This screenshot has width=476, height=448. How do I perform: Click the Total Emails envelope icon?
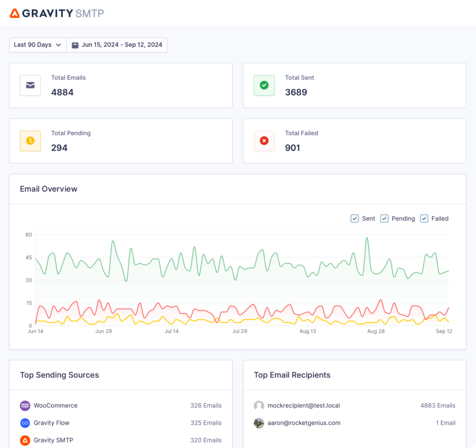tap(30, 85)
